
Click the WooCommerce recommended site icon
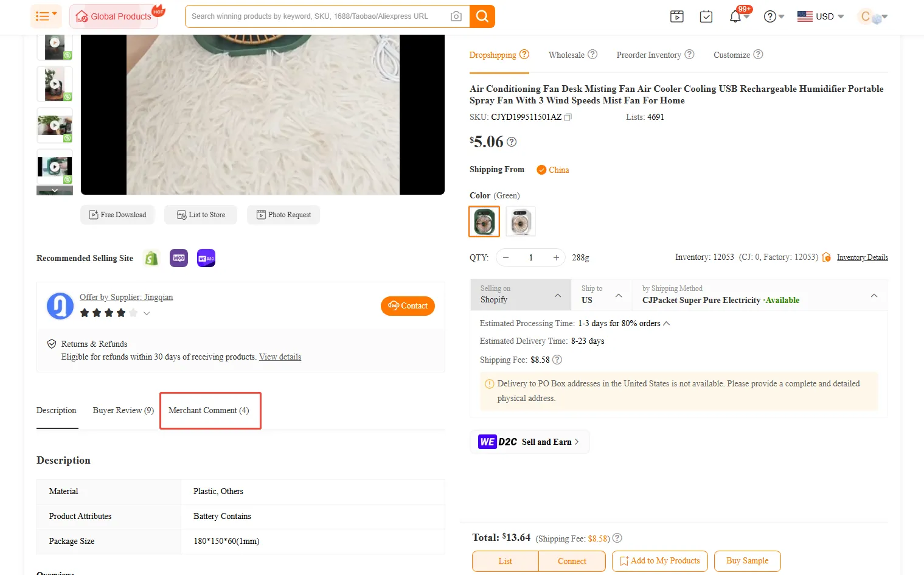tap(179, 258)
